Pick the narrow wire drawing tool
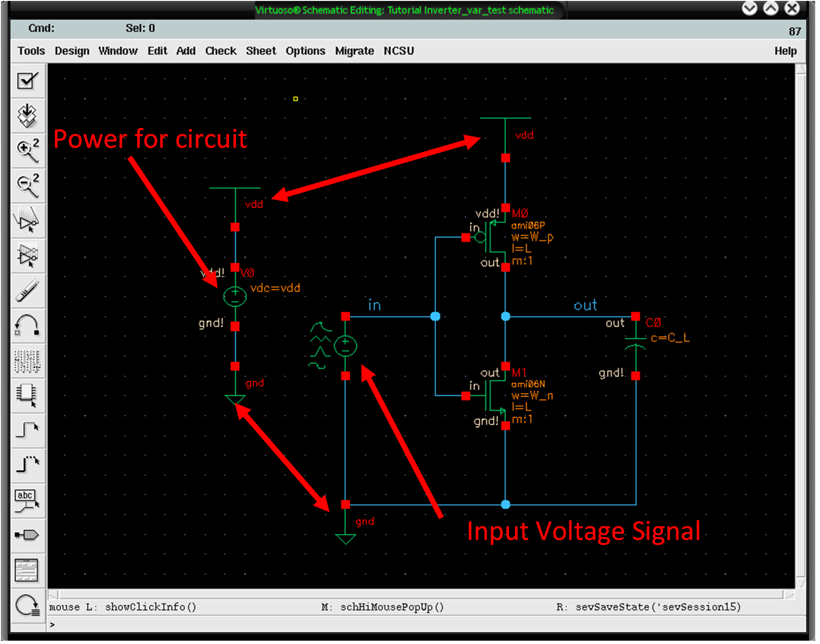This screenshot has width=820, height=644. [27, 431]
